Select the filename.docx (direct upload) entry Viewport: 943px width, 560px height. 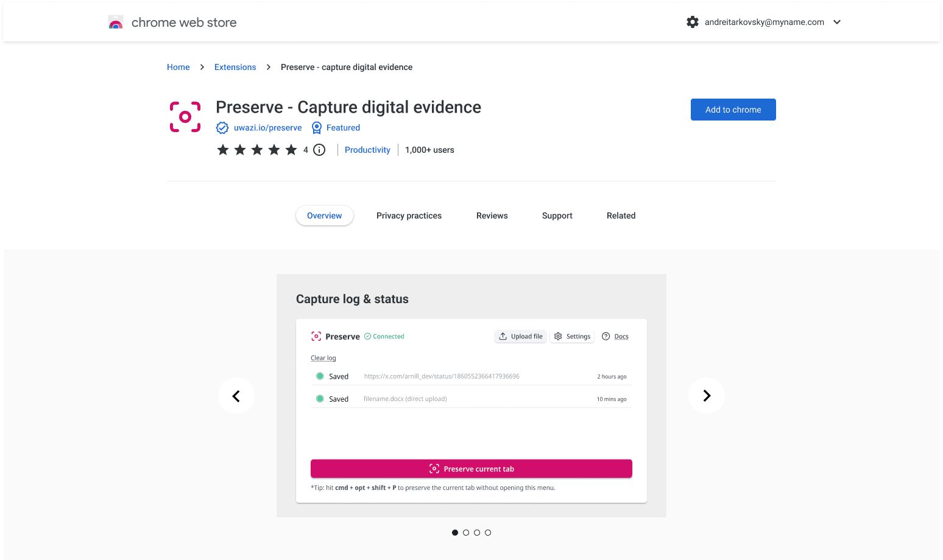coord(405,399)
